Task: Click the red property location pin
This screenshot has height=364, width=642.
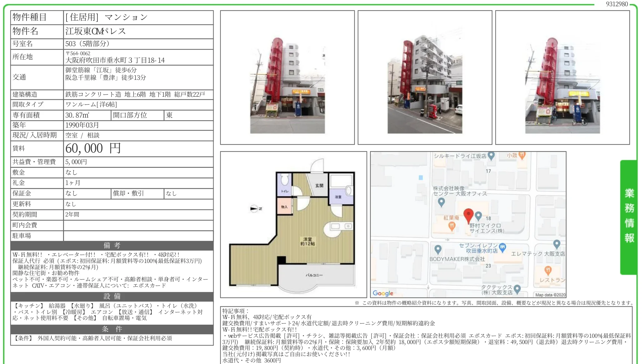Action: click(468, 215)
